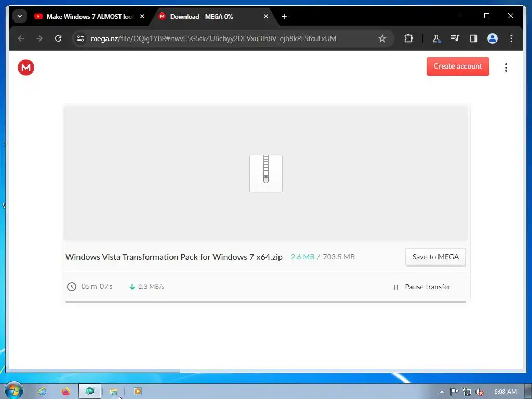532x399 pixels.
Task: Click the 703.5 MB total size
Action: (x=339, y=257)
